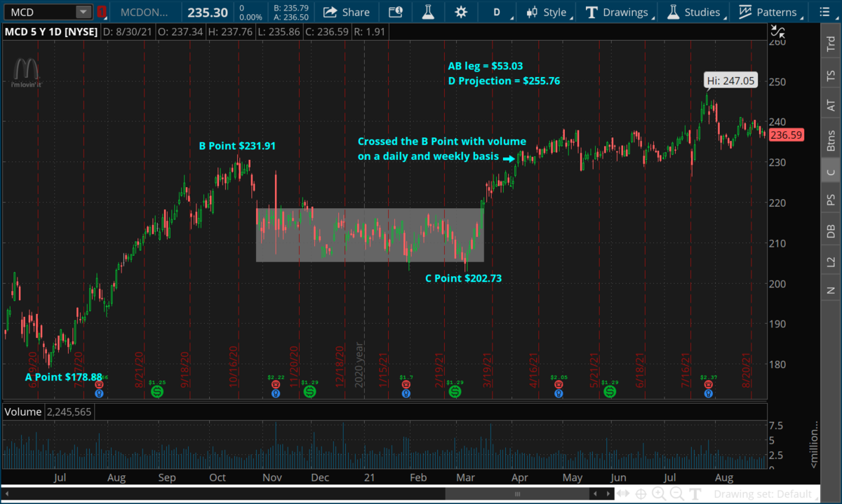The width and height of the screenshot is (842, 504).
Task: Open the list menu icon at toolbar end
Action: pyautogui.click(x=825, y=12)
